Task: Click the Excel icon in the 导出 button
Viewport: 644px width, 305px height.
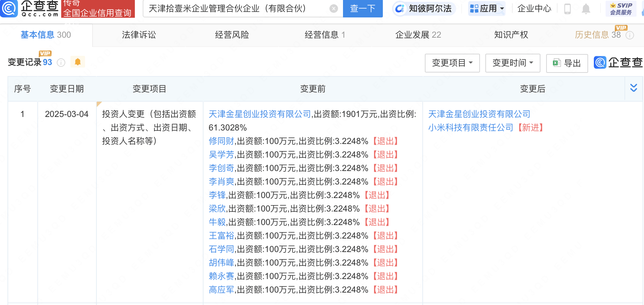Action: pos(556,63)
